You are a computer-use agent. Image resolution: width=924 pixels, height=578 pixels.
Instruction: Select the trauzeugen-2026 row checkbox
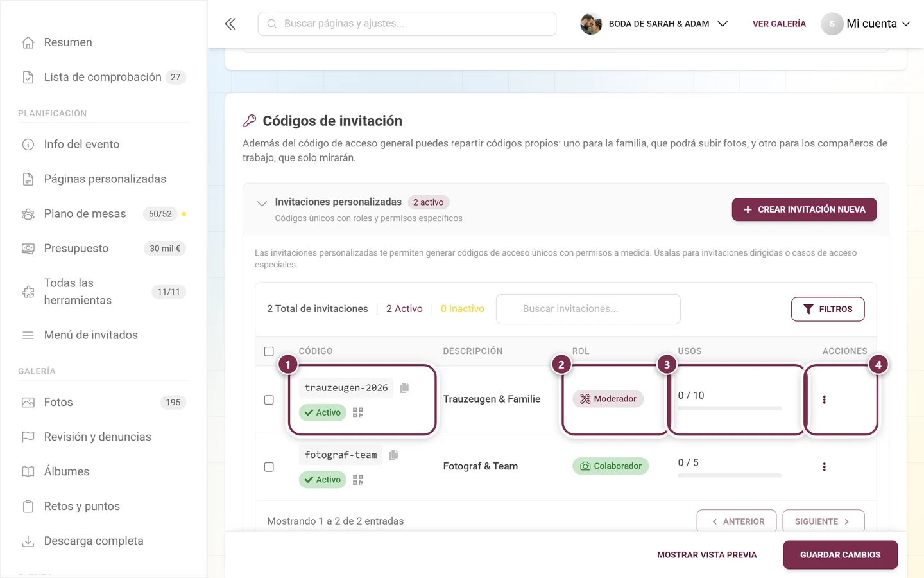pyautogui.click(x=269, y=399)
